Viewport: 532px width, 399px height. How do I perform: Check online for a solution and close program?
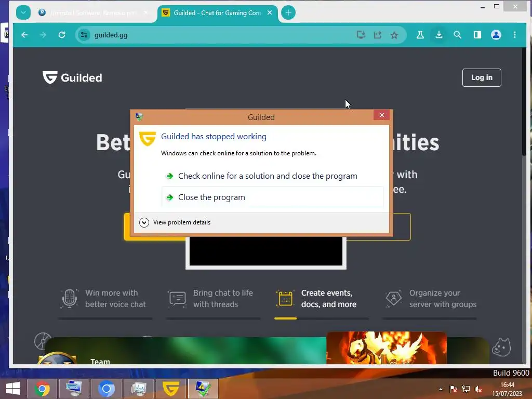[x=272, y=176]
